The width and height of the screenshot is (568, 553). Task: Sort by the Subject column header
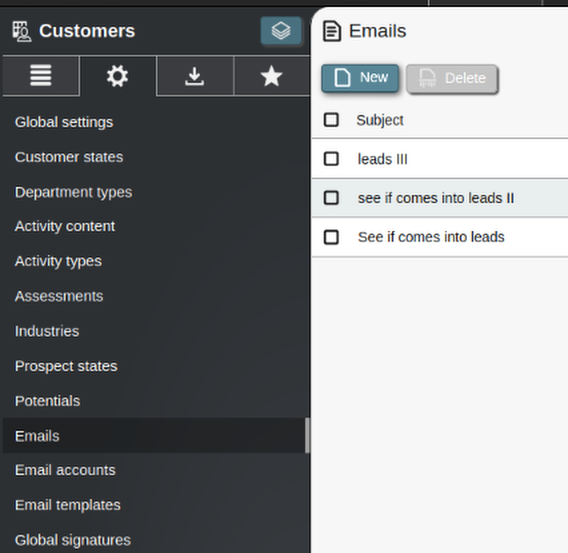(x=380, y=120)
